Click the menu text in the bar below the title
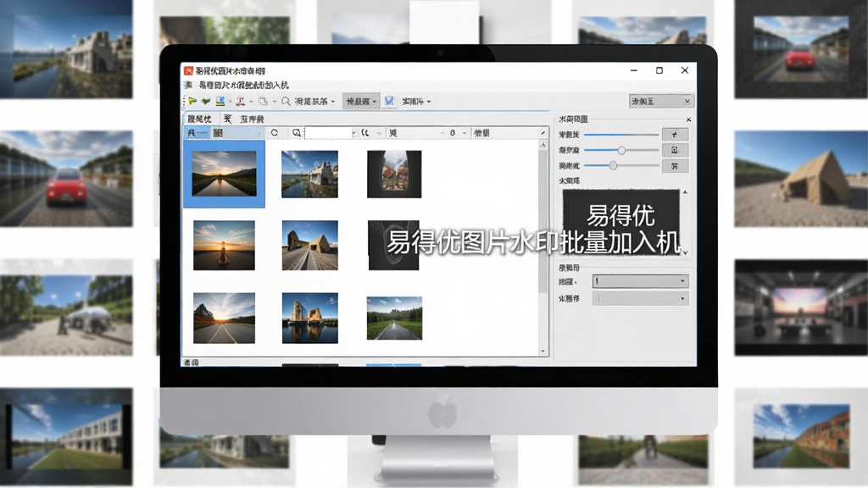This screenshot has width=868, height=488. [x=243, y=86]
